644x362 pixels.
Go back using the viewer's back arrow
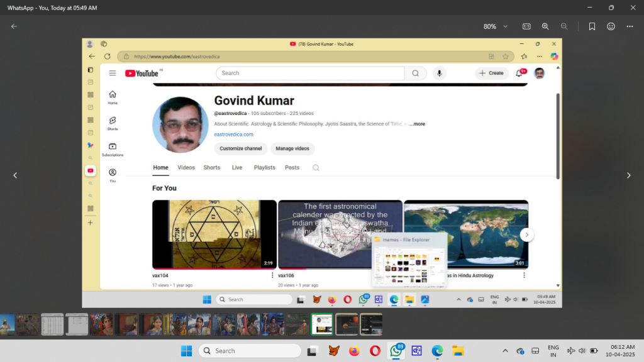[x=14, y=26]
